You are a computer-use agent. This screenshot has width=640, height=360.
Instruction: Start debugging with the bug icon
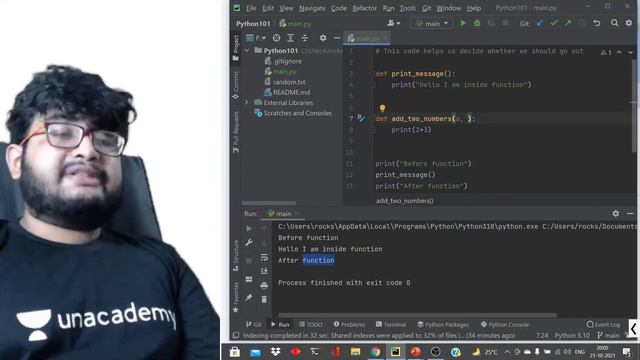pos(477,23)
